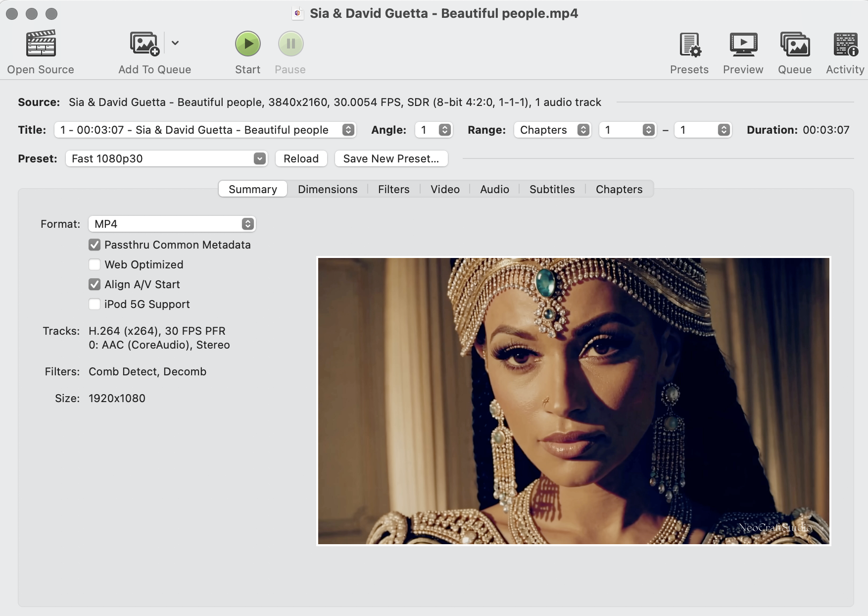Open the Activity log icon
Screen dimensions: 868x616
[x=845, y=45]
